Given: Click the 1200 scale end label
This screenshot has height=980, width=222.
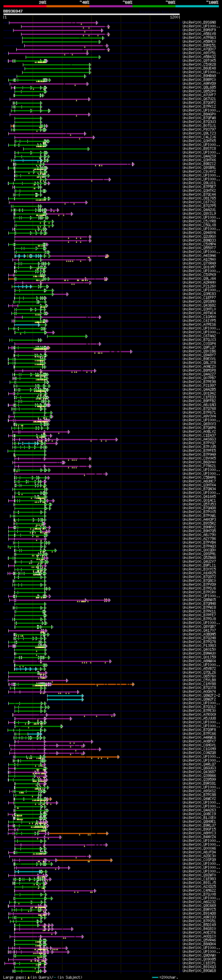Looking at the screenshot, I should coord(174,17).
